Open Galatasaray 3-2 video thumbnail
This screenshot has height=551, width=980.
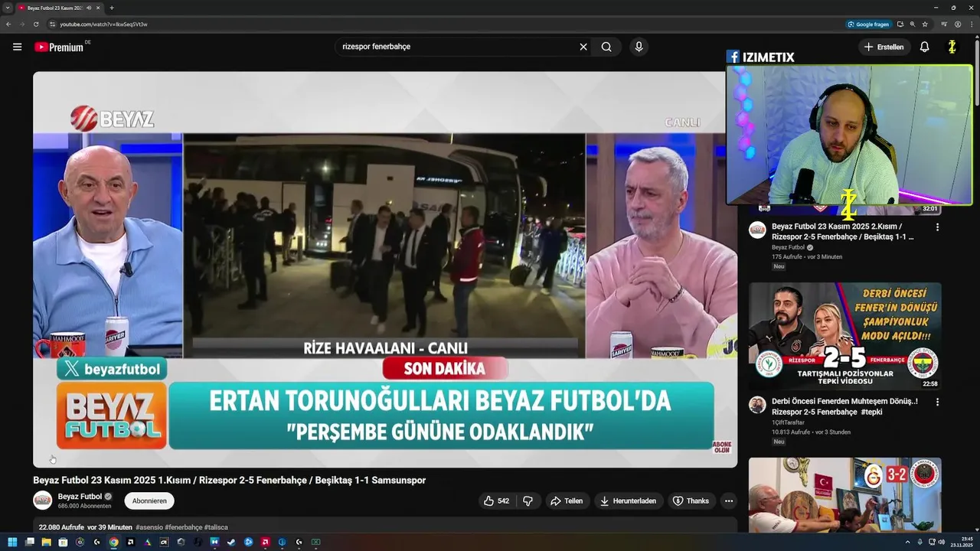click(x=845, y=495)
